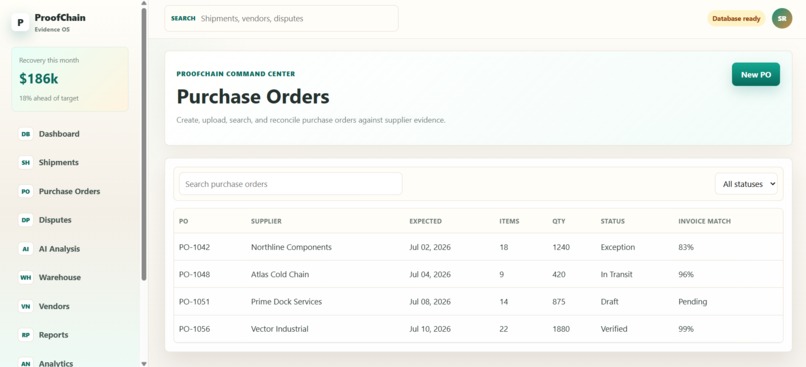Click the 1240 quantity cell
Image resolution: width=806 pixels, height=367 pixels.
[x=561, y=247]
